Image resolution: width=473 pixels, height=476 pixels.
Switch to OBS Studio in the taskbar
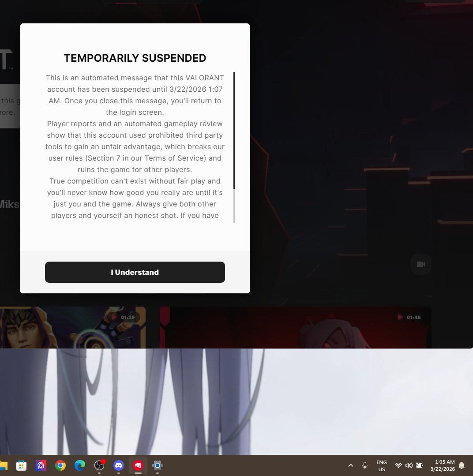[x=99, y=465]
